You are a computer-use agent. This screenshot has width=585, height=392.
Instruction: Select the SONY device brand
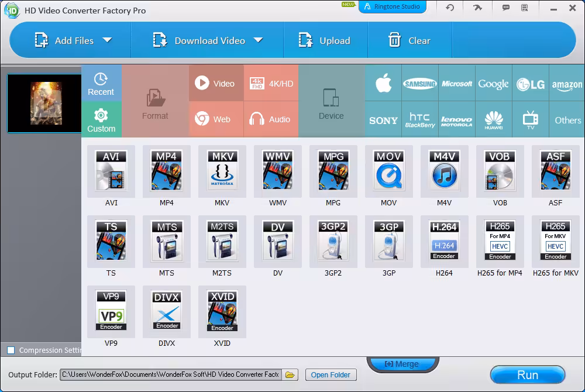[x=383, y=120]
